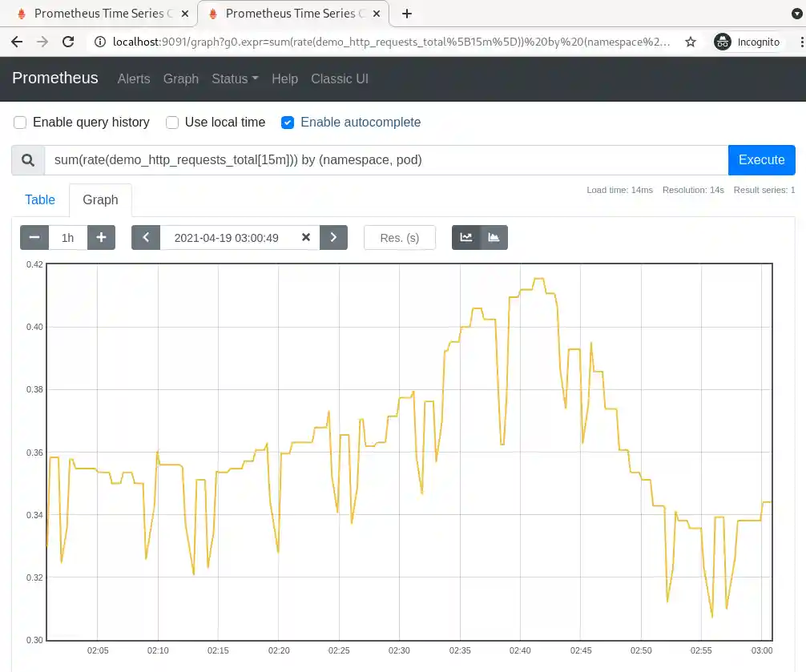
Task: Click the 1h time range value
Action: 67,237
